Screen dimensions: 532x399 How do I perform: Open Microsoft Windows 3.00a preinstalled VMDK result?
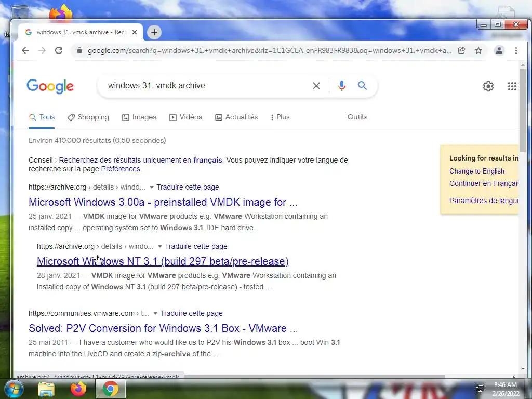point(163,202)
